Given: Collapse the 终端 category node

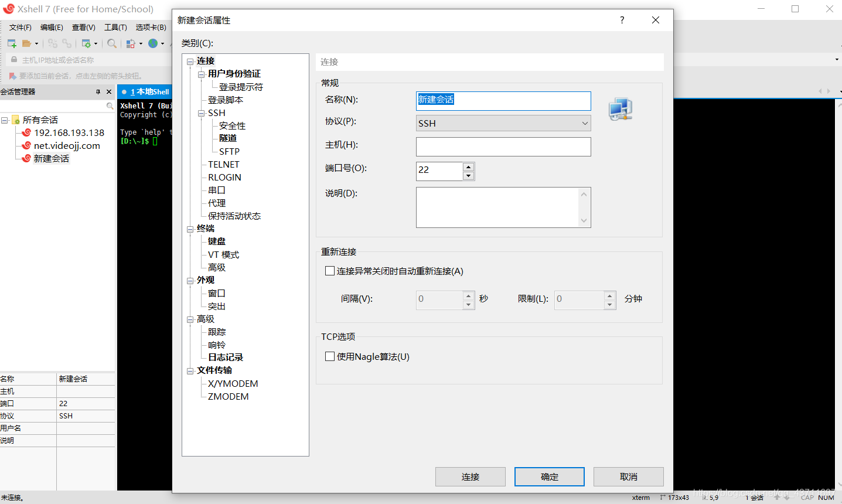Looking at the screenshot, I should pos(190,229).
